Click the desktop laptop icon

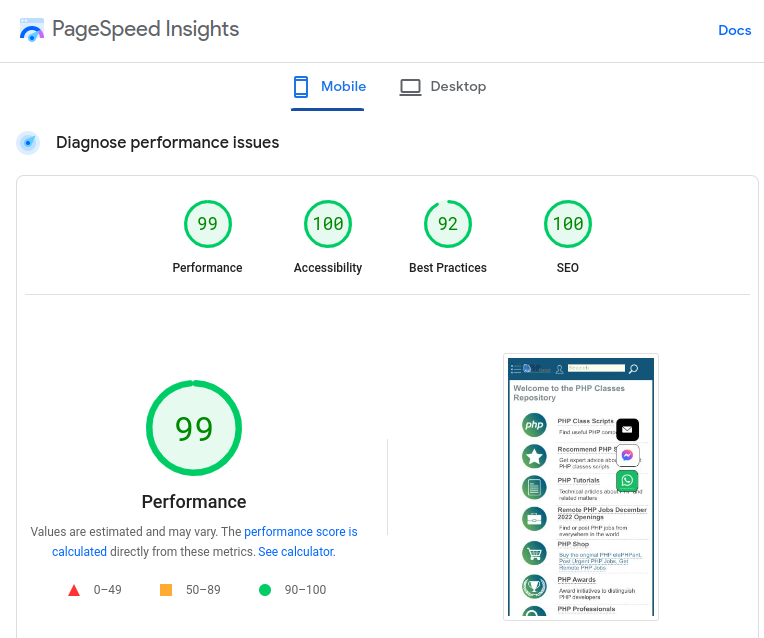tap(410, 87)
